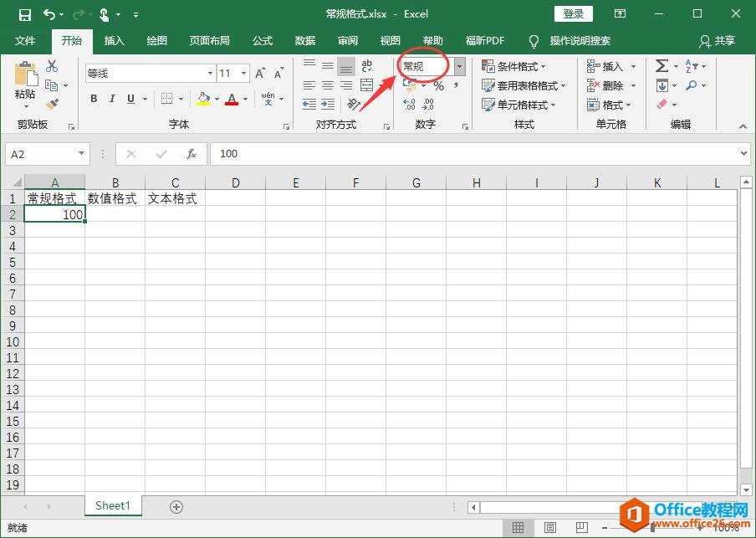Open the 数据 ribbon tab

[305, 40]
